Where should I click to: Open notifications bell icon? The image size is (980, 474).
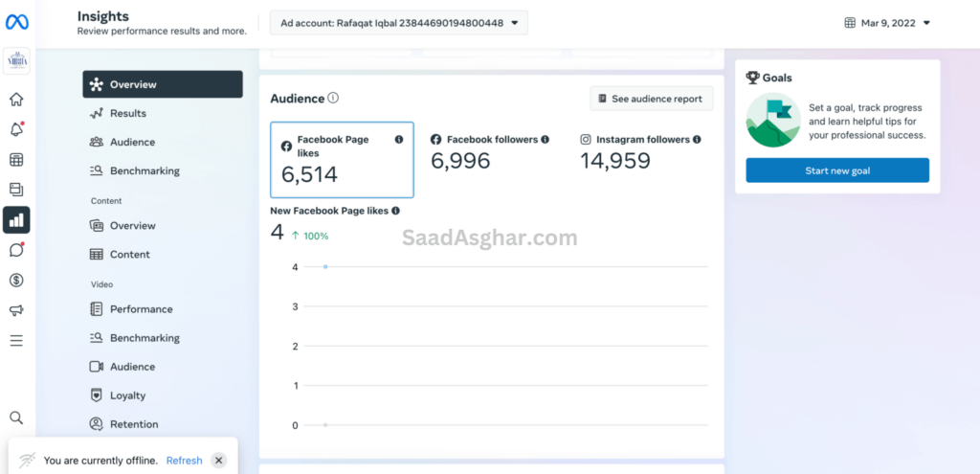tap(16, 129)
